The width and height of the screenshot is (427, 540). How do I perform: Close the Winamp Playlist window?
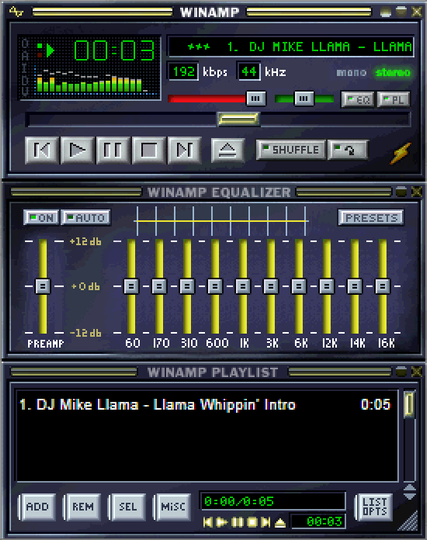[x=416, y=372]
